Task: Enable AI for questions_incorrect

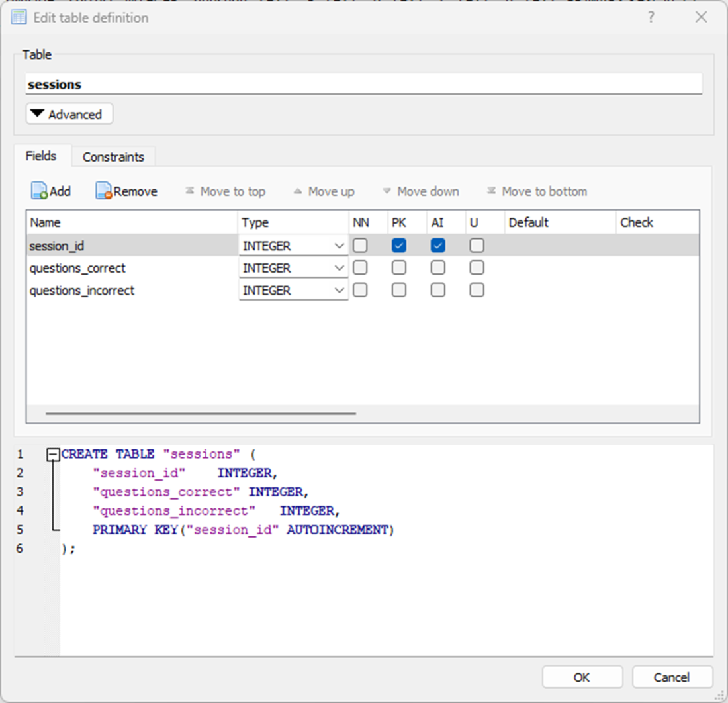Action: [x=438, y=290]
